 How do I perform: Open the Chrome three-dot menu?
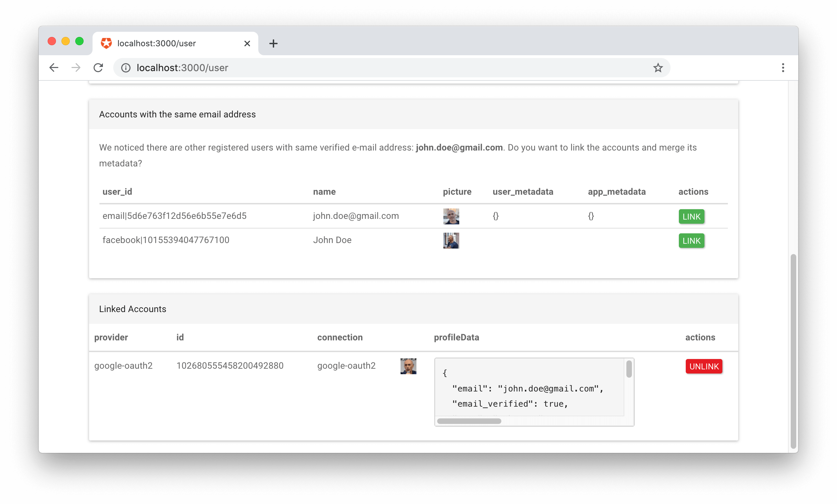point(783,68)
